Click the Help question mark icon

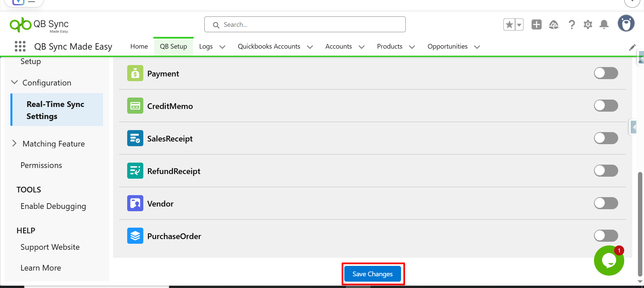point(572,24)
